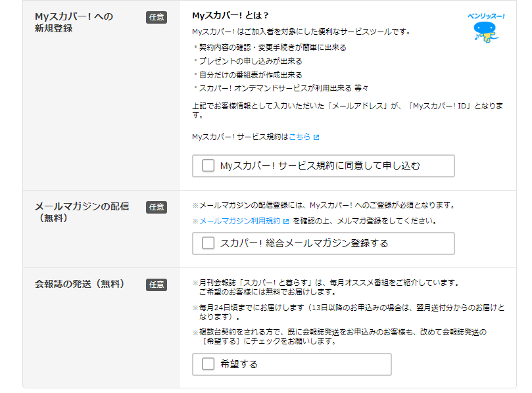Click external-link icon beside こちら
532x393 pixels.
click(x=316, y=137)
